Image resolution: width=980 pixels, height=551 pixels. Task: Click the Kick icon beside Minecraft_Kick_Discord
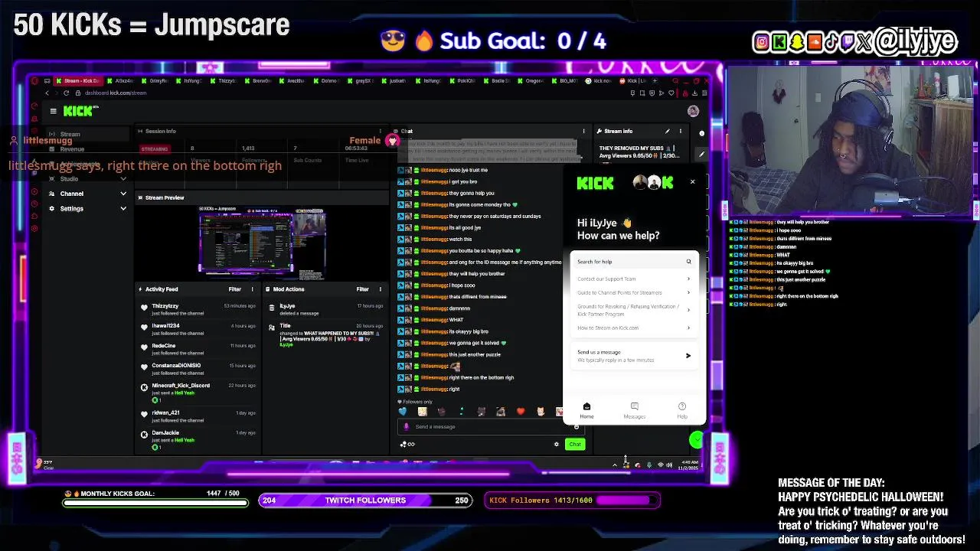144,387
